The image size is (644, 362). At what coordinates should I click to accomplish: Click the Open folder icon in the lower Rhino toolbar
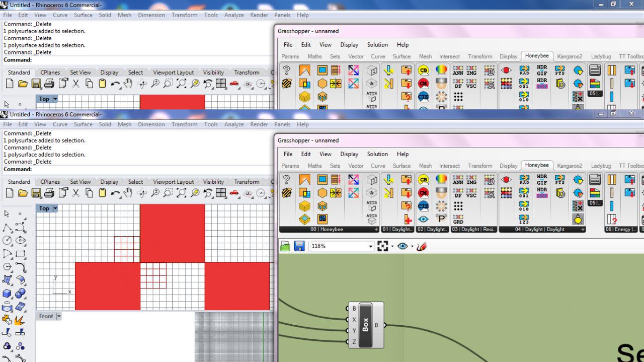[23, 193]
